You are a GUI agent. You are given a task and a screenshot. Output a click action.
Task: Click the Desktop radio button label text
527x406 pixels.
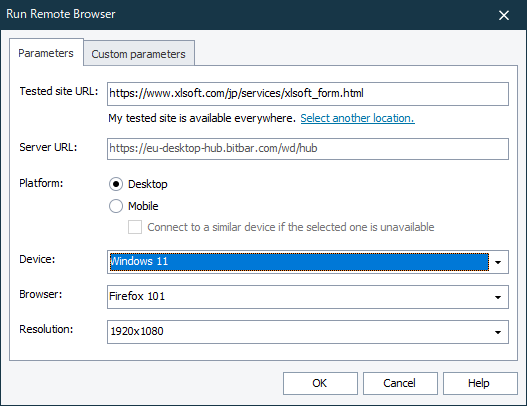(148, 184)
